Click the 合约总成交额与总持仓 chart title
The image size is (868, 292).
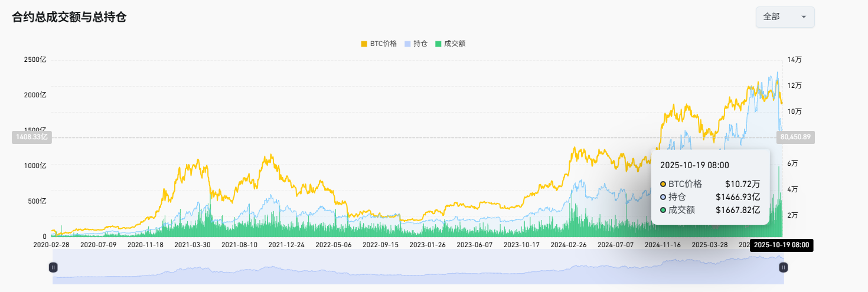coord(69,17)
